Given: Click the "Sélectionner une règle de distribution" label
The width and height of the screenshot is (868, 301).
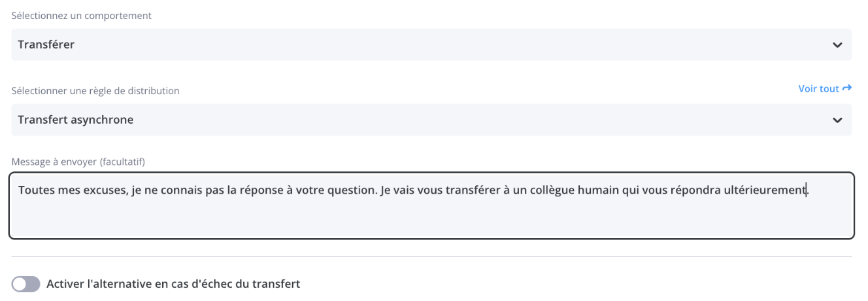Looking at the screenshot, I should click(95, 90).
